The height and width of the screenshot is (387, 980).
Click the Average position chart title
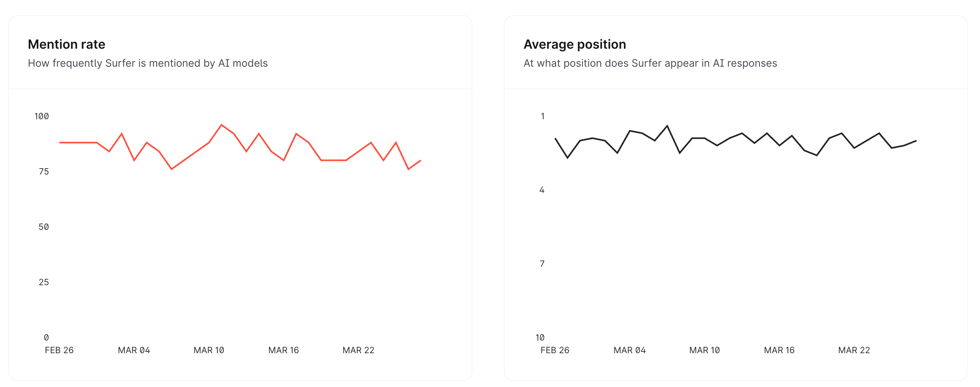(x=575, y=44)
